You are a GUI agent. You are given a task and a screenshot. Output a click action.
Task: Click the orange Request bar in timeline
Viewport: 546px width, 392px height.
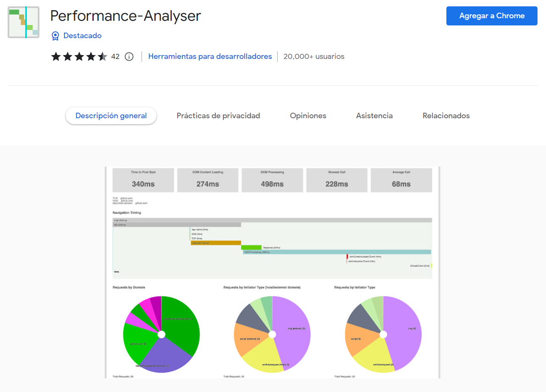[216, 243]
